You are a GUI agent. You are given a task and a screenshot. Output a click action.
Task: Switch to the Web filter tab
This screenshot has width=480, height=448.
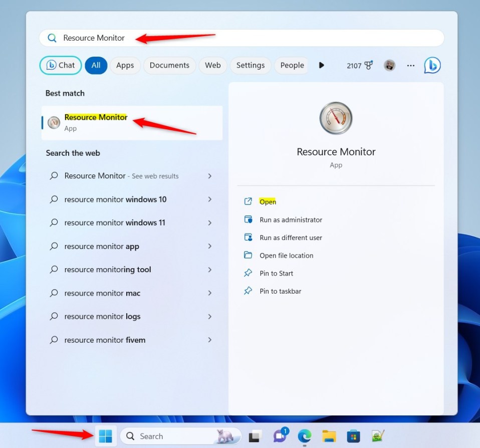213,65
